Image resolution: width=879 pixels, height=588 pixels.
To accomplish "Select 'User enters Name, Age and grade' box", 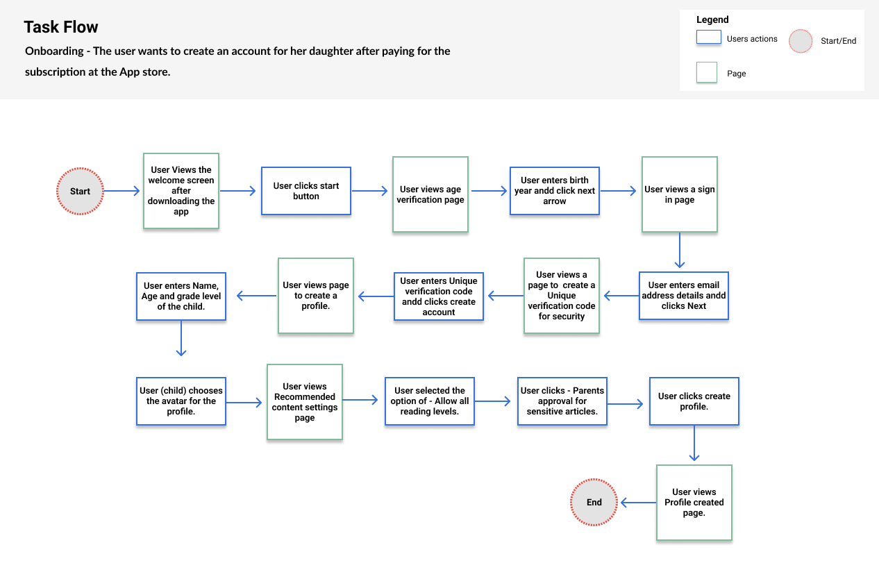I will coord(181,296).
